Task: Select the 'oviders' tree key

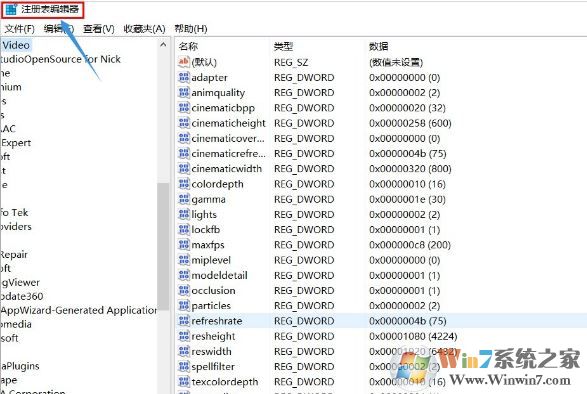Action: [x=16, y=227]
